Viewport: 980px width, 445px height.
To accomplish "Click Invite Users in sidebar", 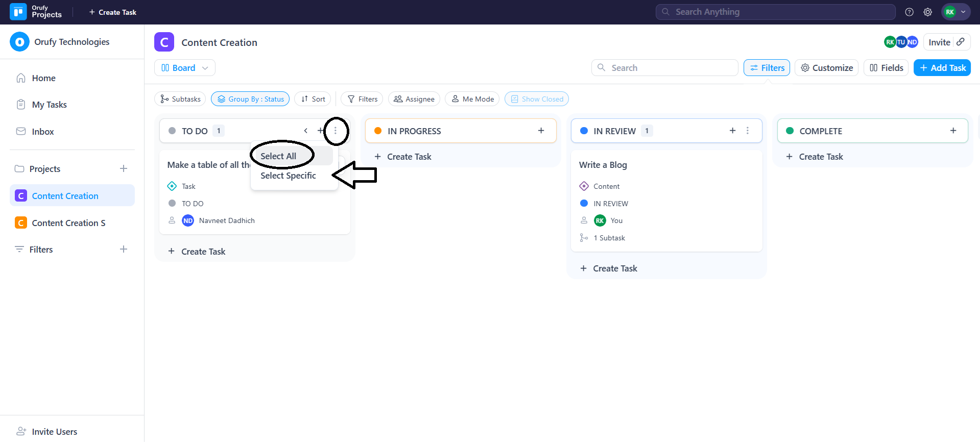I will coord(54,432).
